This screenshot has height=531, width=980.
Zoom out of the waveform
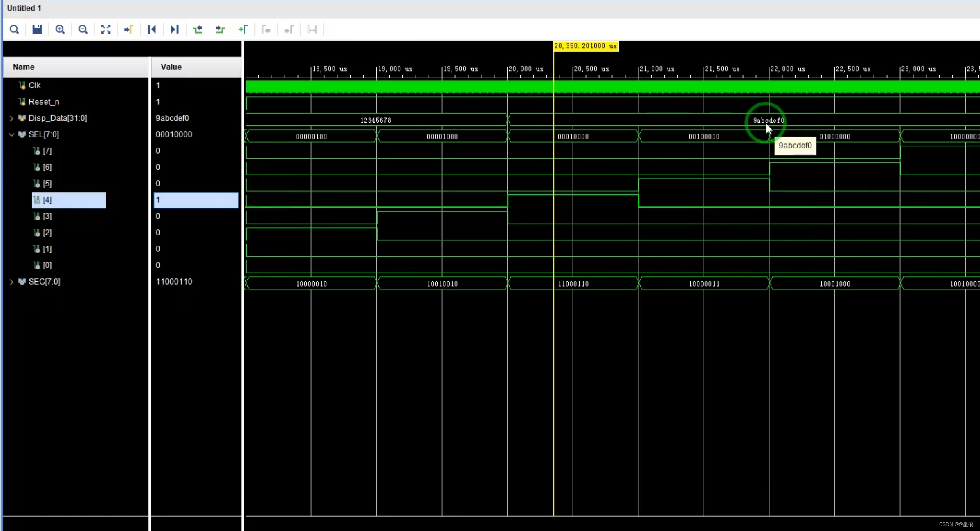83,29
